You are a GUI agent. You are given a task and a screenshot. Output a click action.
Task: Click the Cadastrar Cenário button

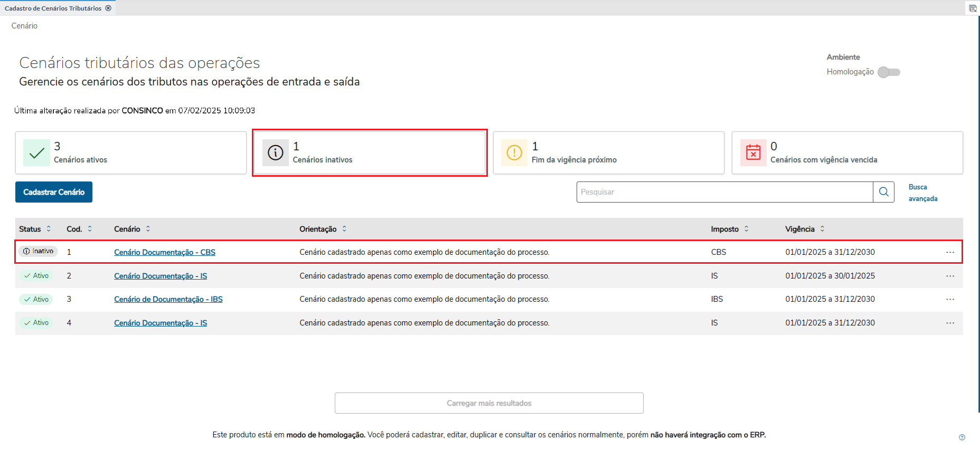54,192
